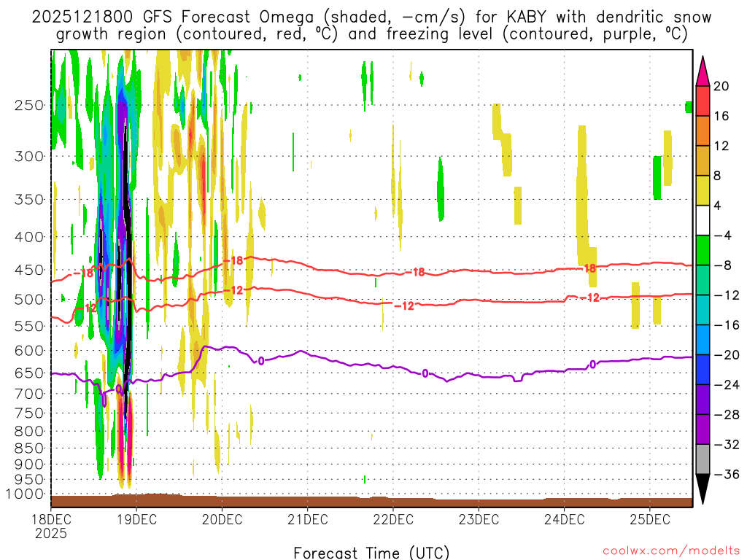Click the coolwx.com/modelts link text

click(x=671, y=551)
